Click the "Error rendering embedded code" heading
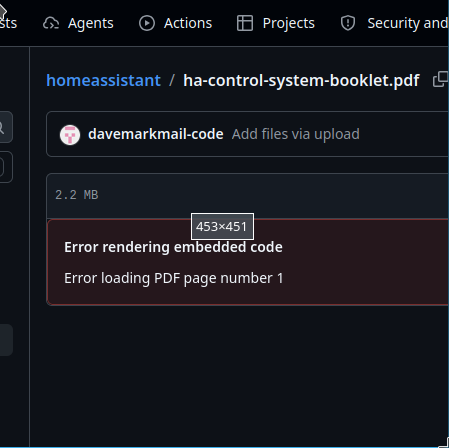The width and height of the screenshot is (449, 448). (x=173, y=247)
